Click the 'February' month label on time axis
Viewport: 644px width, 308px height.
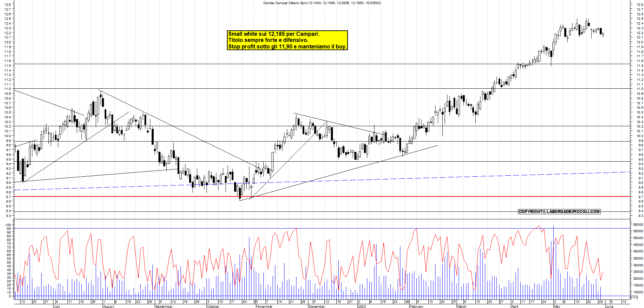(417, 306)
